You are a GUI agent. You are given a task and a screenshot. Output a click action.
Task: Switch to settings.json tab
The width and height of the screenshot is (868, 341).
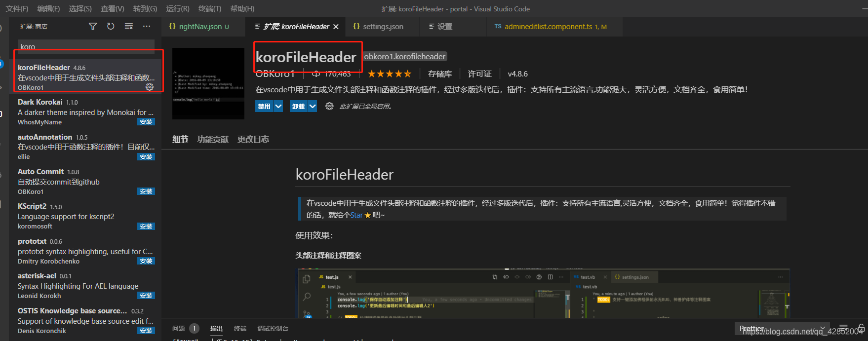click(x=382, y=27)
